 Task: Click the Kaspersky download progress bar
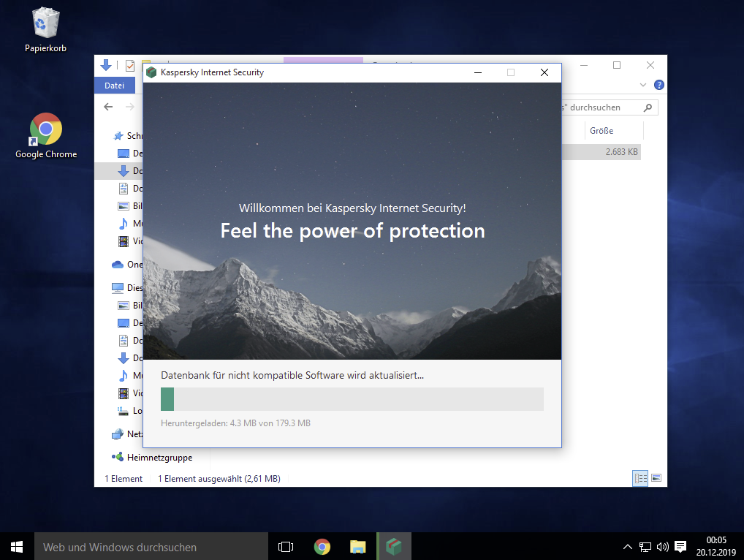click(x=352, y=398)
